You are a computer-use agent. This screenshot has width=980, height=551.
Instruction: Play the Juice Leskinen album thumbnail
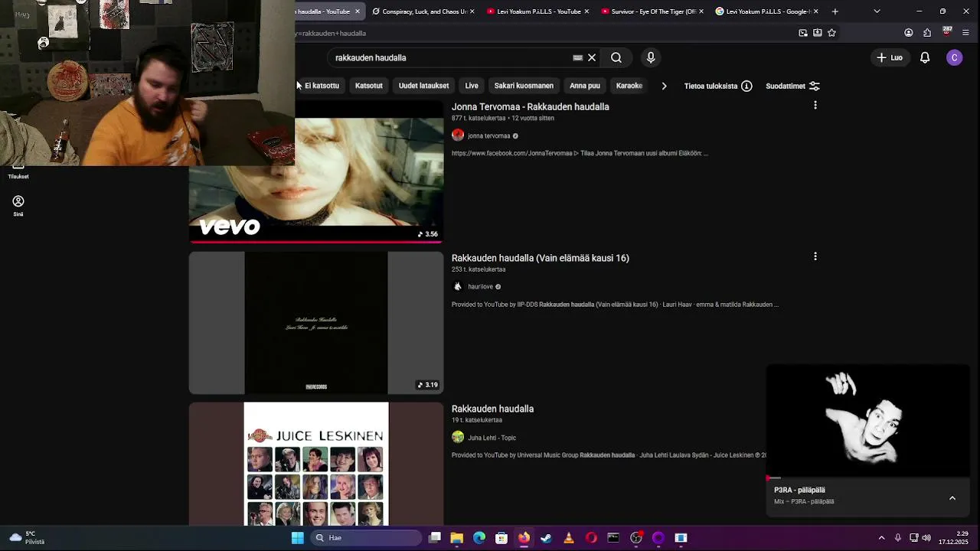pos(316,464)
